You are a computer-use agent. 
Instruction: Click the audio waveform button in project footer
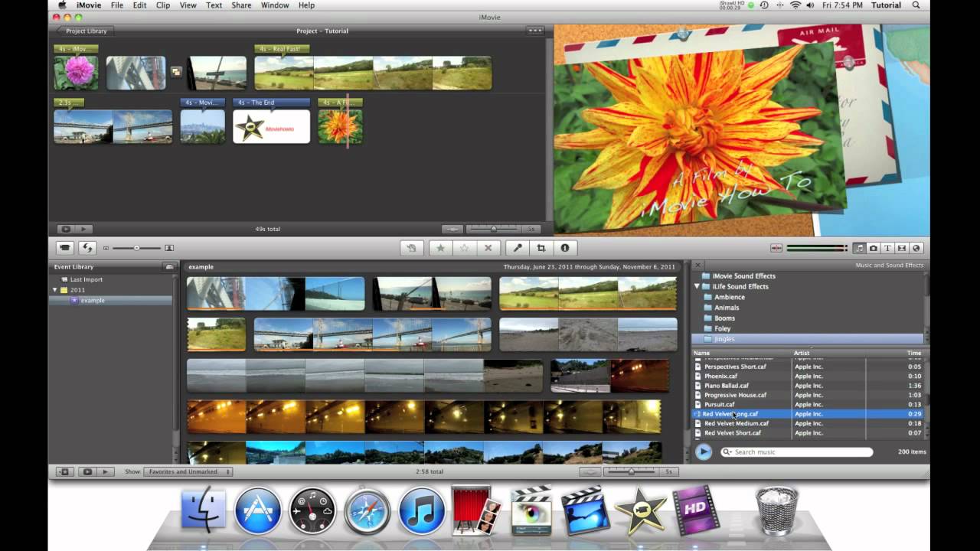452,229
